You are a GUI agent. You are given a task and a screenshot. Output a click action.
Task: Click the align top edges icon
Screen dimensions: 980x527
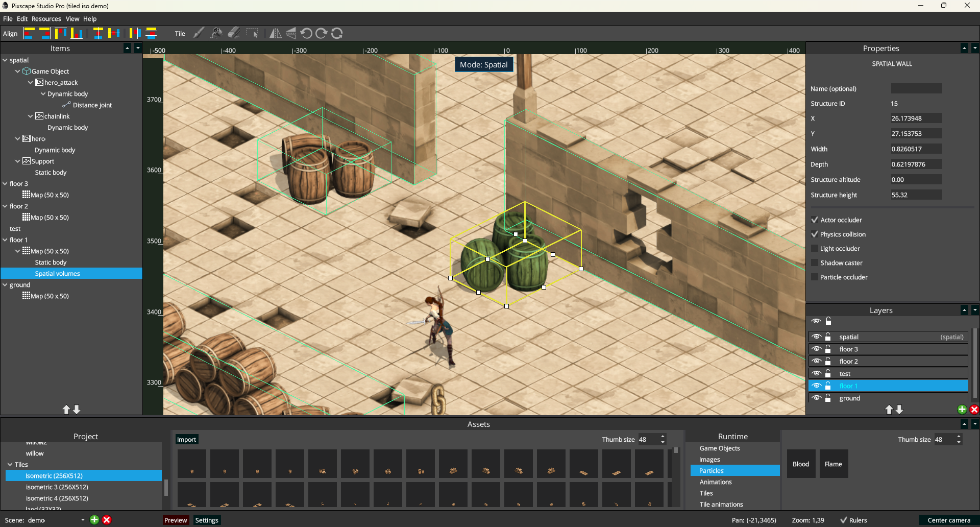point(61,33)
